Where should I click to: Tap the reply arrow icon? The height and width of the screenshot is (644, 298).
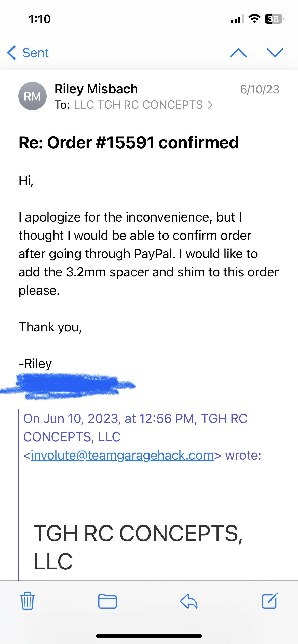(189, 601)
